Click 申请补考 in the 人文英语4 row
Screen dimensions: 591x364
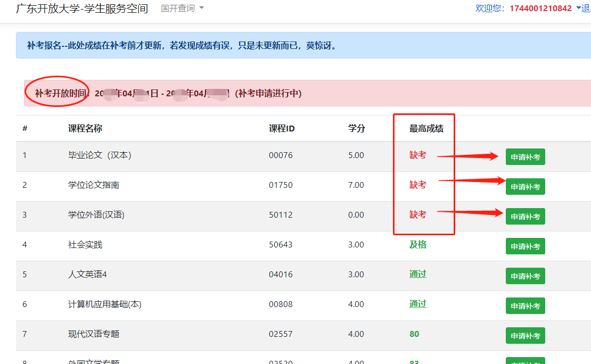(525, 276)
